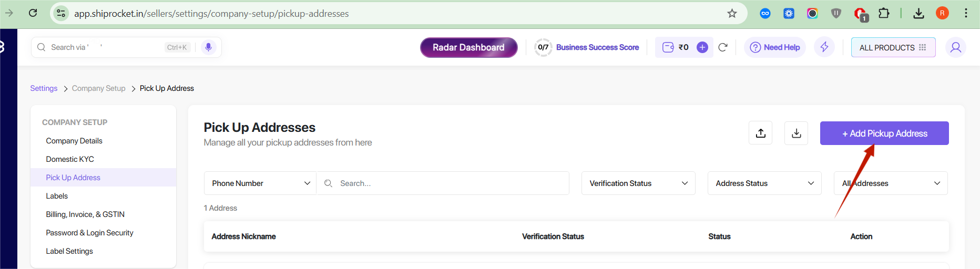Click the pickup address Search field
Viewport: 980px width, 269px height.
click(447, 183)
